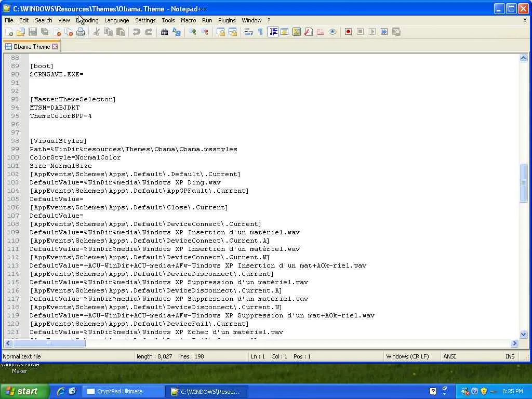Cut selection with the scissors icon
This screenshot has width=532, height=399.
coord(97,32)
